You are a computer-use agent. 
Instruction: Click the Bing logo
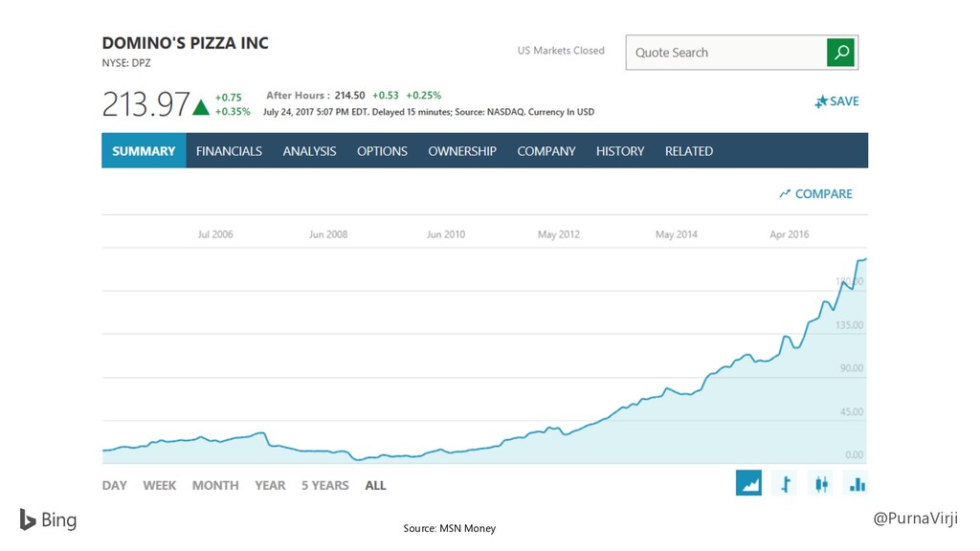(48, 519)
